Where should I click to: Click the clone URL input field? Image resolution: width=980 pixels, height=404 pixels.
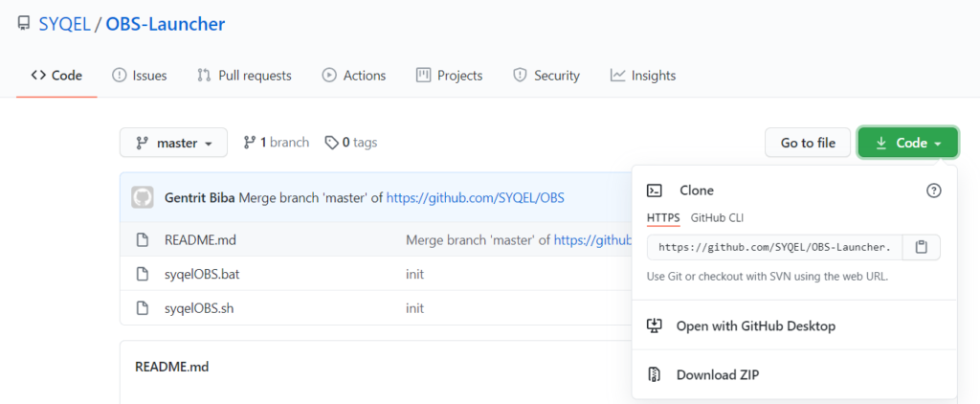(775, 248)
